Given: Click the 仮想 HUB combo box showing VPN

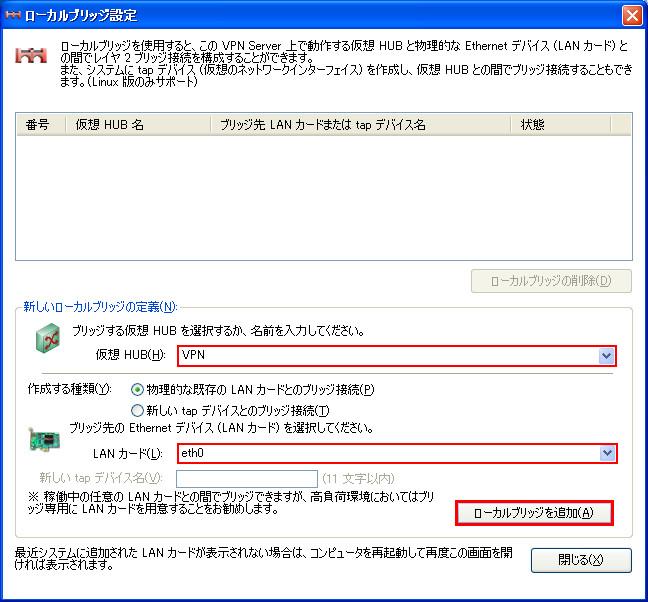Looking at the screenshot, I should pyautogui.click(x=397, y=356).
